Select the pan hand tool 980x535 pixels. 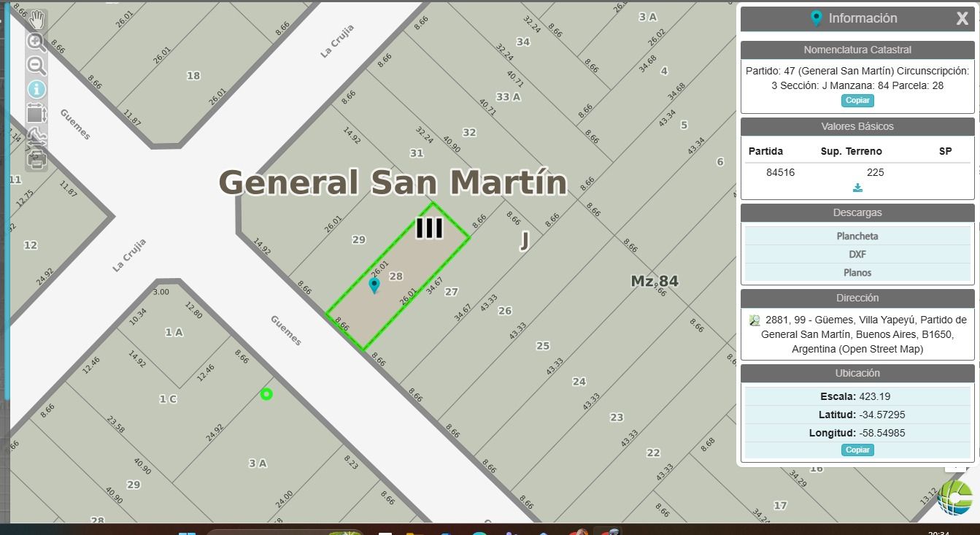35,20
